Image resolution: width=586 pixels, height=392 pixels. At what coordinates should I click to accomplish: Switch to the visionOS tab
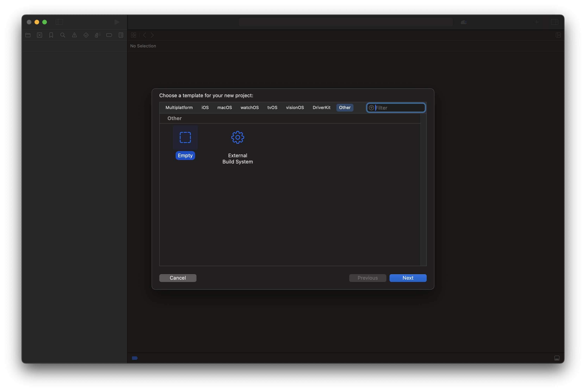295,107
